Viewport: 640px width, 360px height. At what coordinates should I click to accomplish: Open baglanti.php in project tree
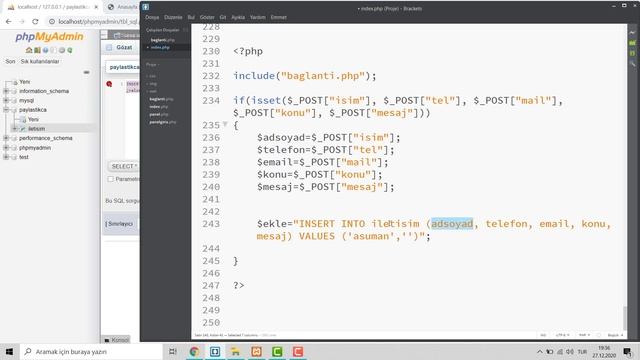[x=161, y=99]
